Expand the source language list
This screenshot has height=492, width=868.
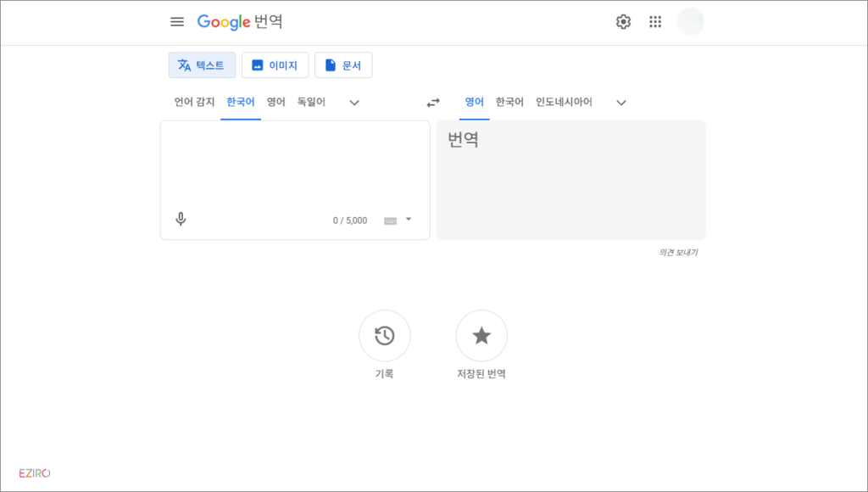click(354, 103)
